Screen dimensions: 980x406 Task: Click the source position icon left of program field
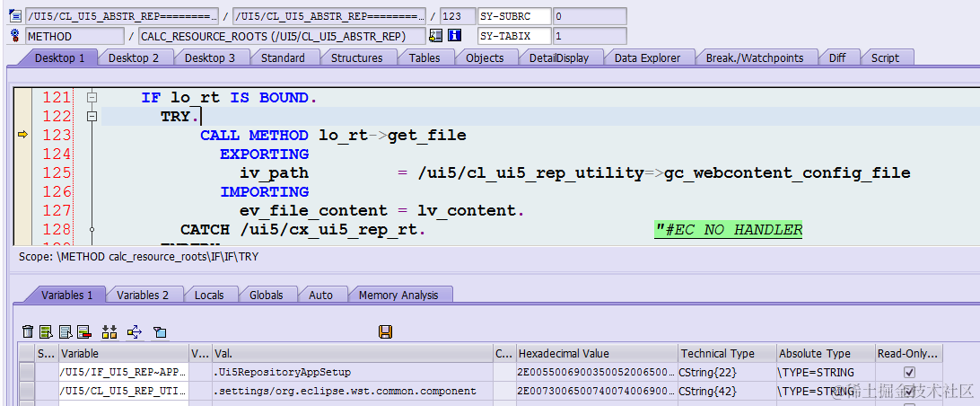[x=15, y=15]
